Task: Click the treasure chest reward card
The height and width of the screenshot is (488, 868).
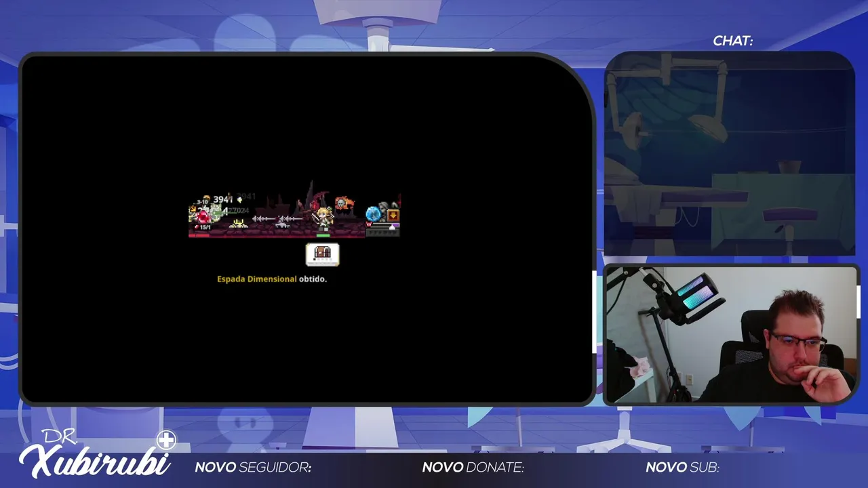Action: click(x=322, y=254)
